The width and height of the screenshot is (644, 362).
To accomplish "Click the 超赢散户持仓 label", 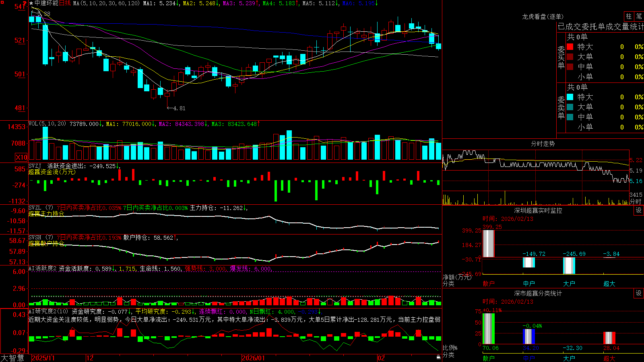I will click(46, 243).
